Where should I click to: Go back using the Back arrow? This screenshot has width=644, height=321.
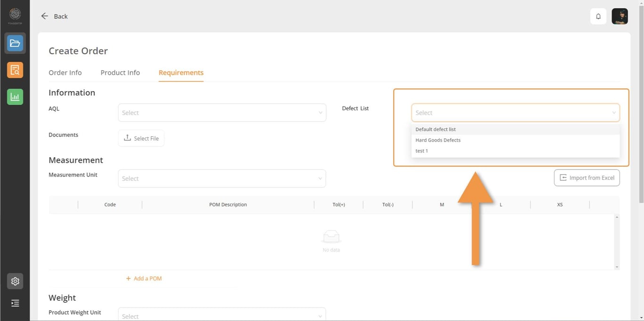click(54, 16)
